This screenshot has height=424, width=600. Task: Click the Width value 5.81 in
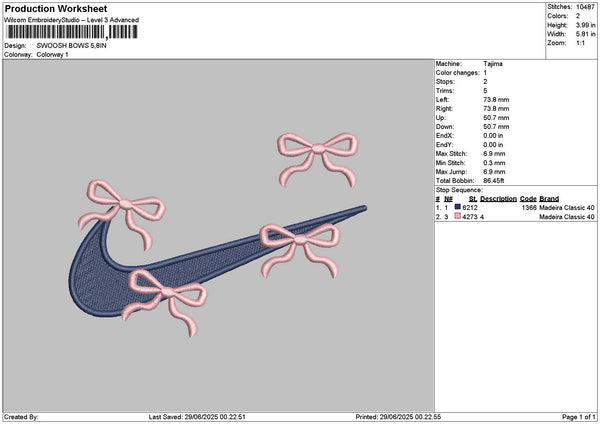[585, 34]
